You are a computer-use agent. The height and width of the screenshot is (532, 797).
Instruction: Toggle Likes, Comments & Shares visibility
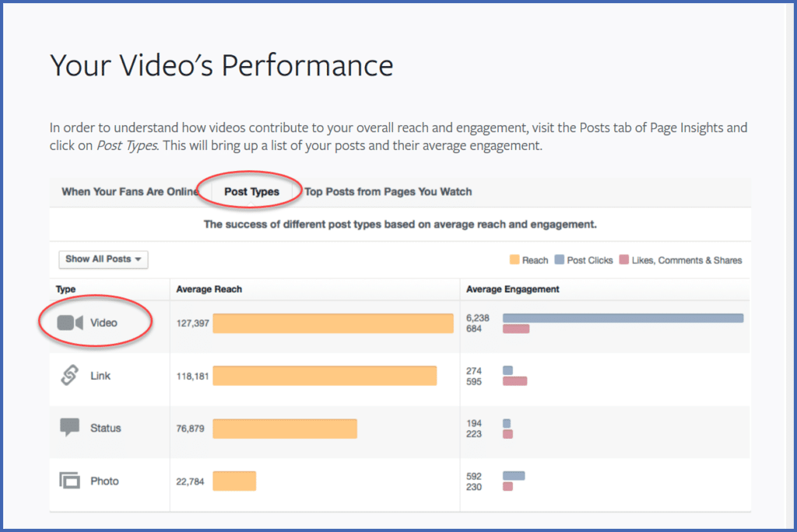click(x=681, y=260)
